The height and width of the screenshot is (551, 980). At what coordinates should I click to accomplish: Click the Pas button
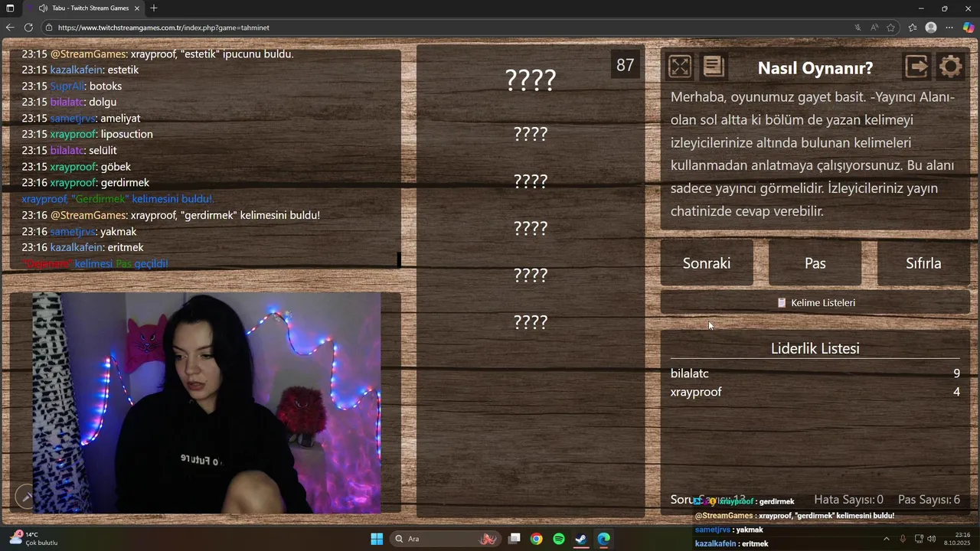click(x=815, y=263)
